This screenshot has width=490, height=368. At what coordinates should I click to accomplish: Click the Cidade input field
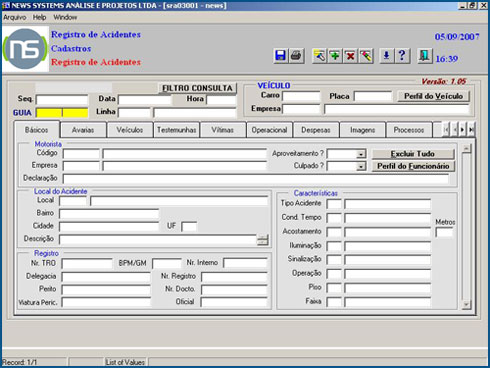click(109, 226)
